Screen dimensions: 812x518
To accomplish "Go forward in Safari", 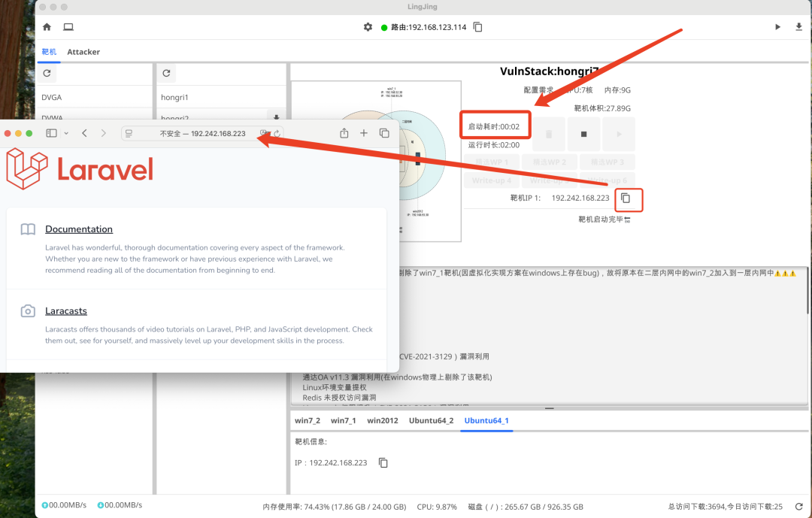I will click(x=104, y=133).
